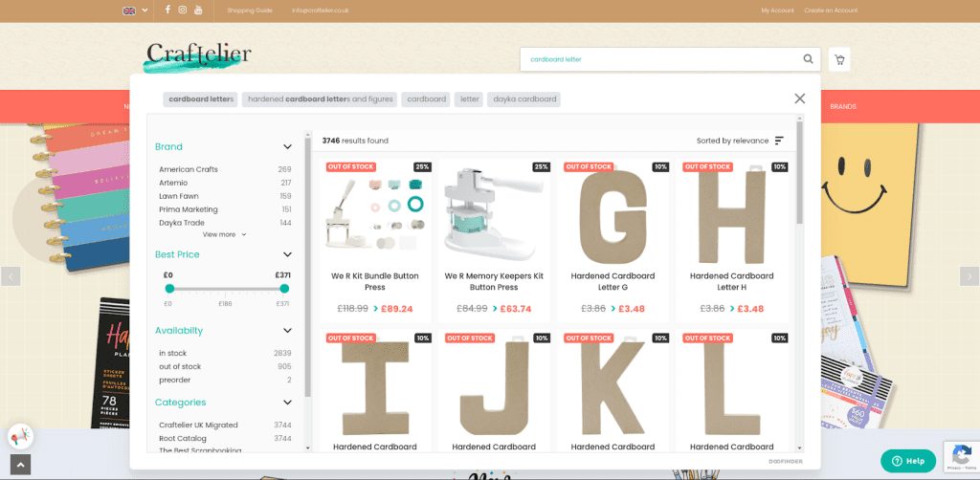Close the search results overlay
This screenshot has height=480, width=980.
click(x=799, y=98)
